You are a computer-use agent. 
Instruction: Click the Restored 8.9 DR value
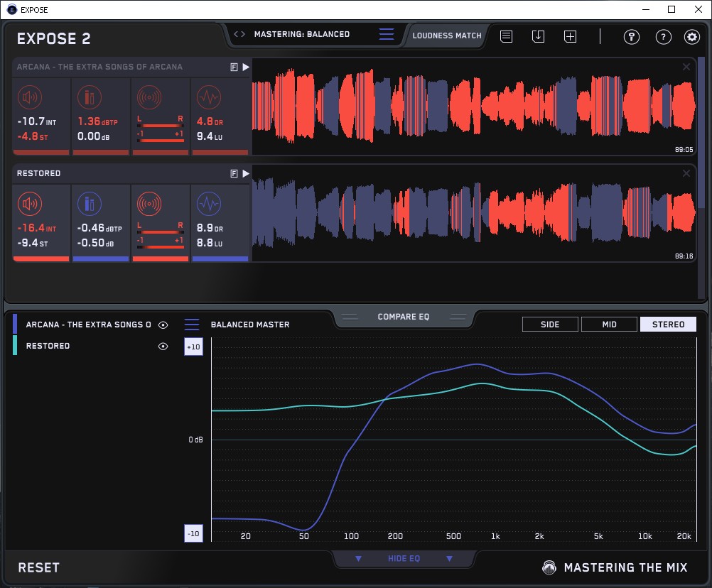tap(210, 228)
